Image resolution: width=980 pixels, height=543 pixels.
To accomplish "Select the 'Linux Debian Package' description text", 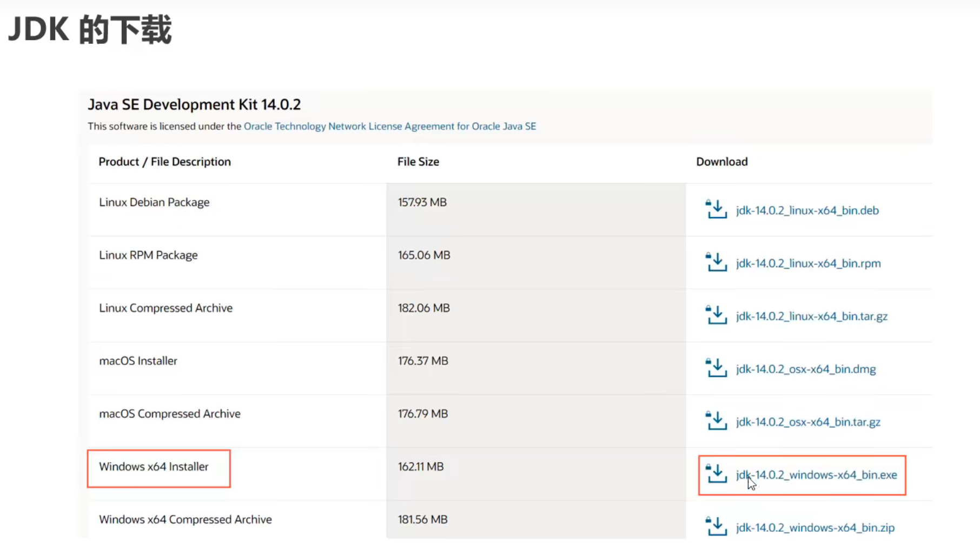I will coord(154,202).
